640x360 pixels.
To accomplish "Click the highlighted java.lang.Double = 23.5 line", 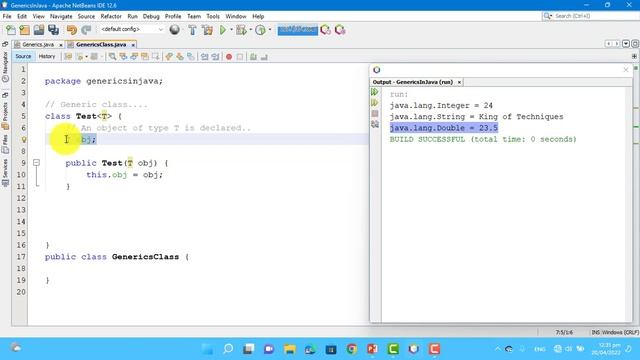I will click(x=444, y=128).
